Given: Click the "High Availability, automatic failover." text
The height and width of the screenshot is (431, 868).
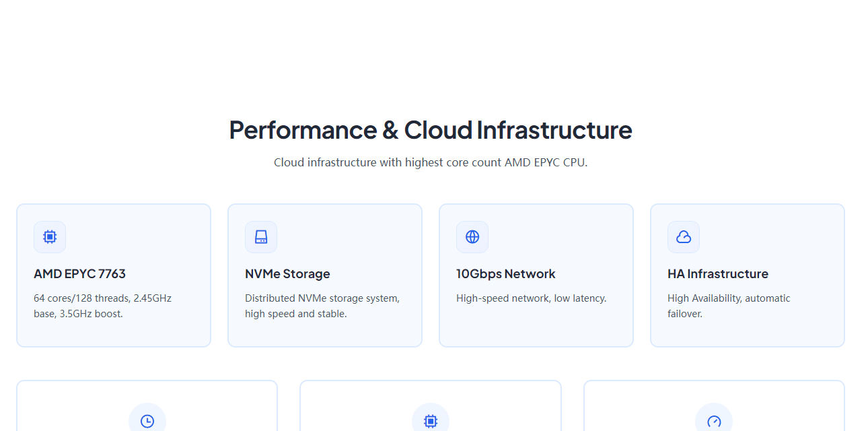Looking at the screenshot, I should click(x=729, y=306).
